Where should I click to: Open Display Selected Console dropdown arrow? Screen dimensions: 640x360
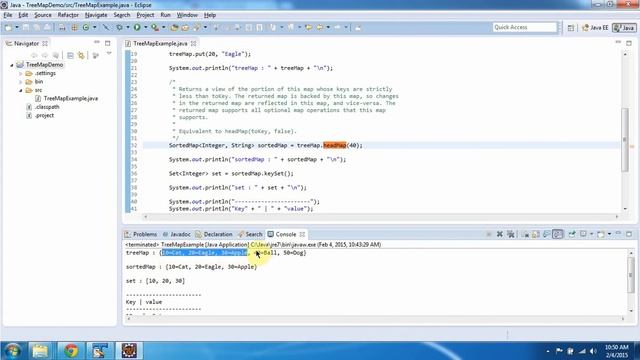click(591, 234)
